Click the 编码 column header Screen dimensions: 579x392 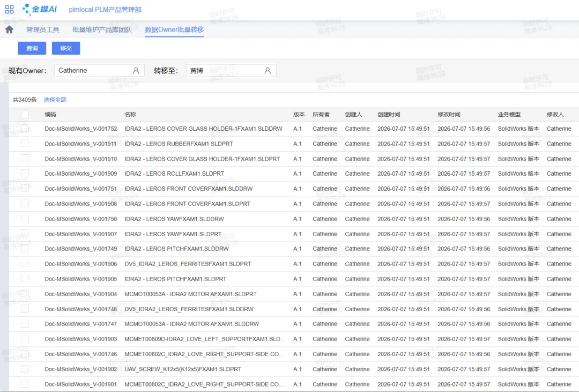click(x=50, y=114)
